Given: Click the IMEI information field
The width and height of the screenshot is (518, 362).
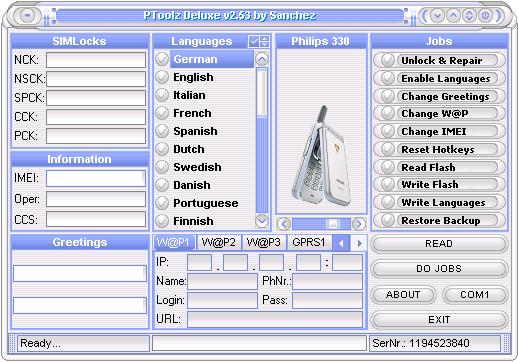Looking at the screenshot, I should tap(96, 178).
